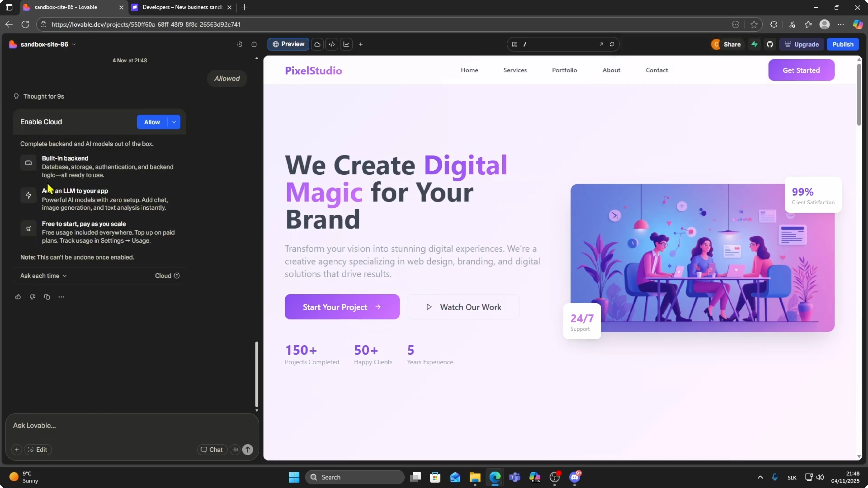The height and width of the screenshot is (488, 868).
Task: Click the Windows taskbar Search box
Action: 355,477
